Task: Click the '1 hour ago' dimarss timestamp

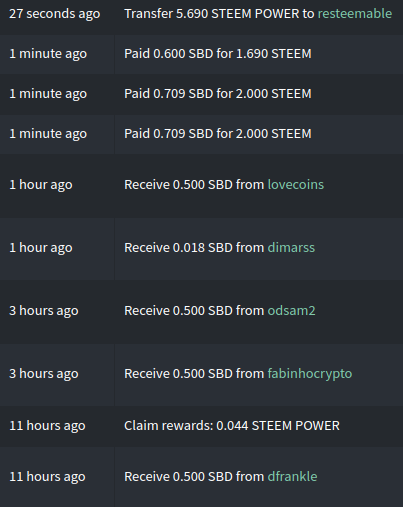Action: coord(41,247)
